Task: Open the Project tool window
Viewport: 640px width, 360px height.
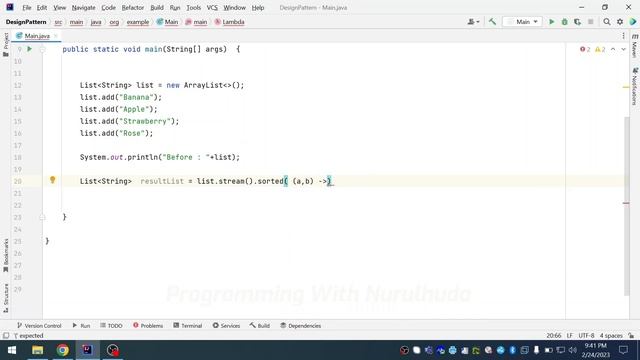Action: pos(6,44)
